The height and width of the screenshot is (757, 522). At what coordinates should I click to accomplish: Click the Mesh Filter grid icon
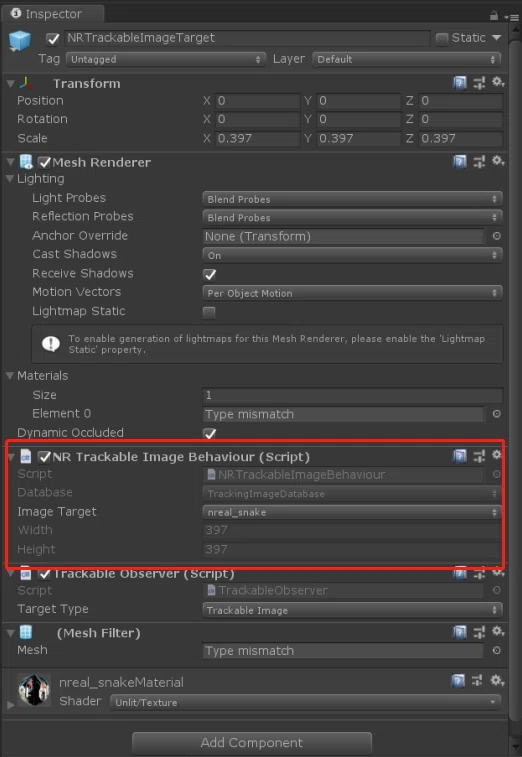tap(26, 632)
